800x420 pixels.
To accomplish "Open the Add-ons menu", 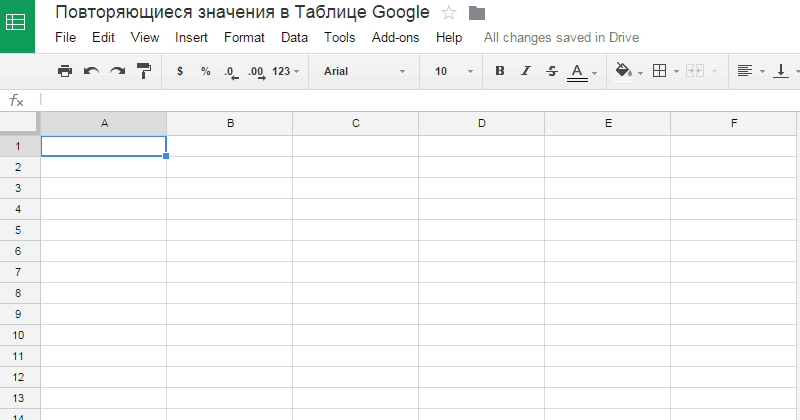I will click(x=395, y=38).
